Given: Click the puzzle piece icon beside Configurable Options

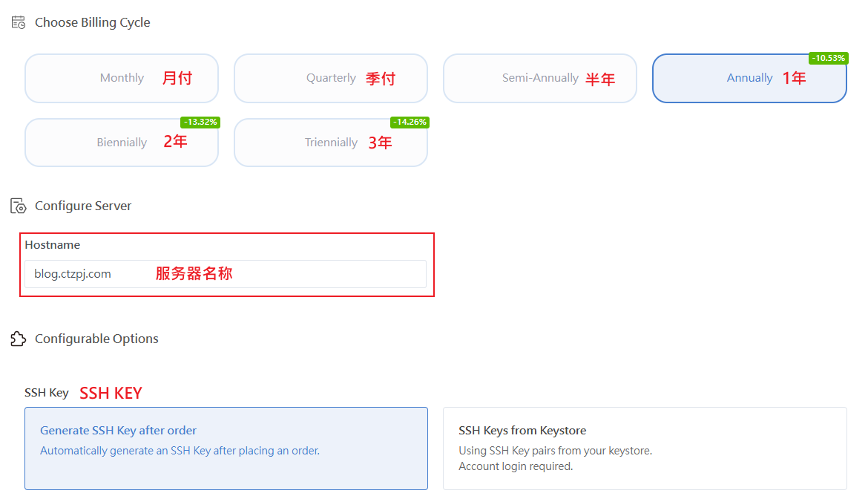Looking at the screenshot, I should [19, 339].
